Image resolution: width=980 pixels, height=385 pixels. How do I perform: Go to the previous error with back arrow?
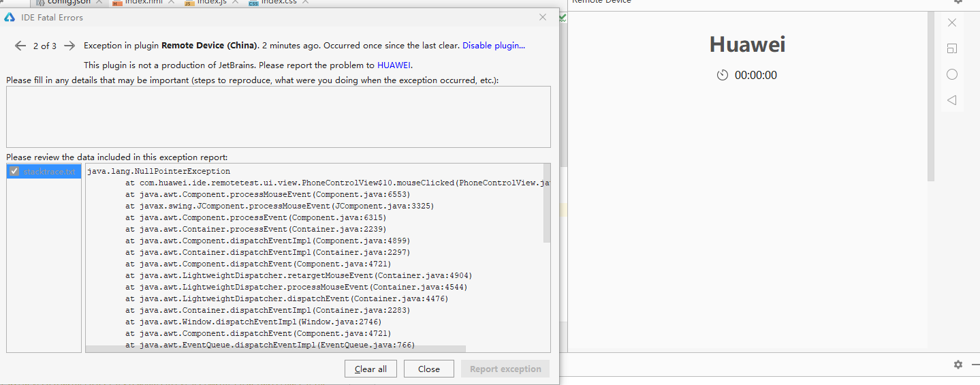[x=20, y=46]
